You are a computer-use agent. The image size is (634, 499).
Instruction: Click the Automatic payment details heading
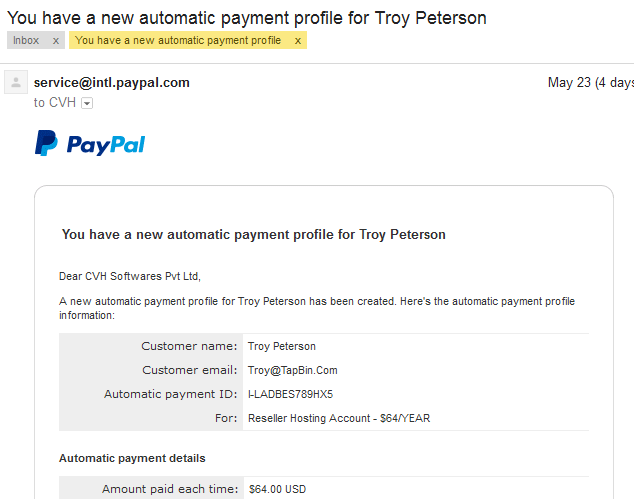[132, 458]
